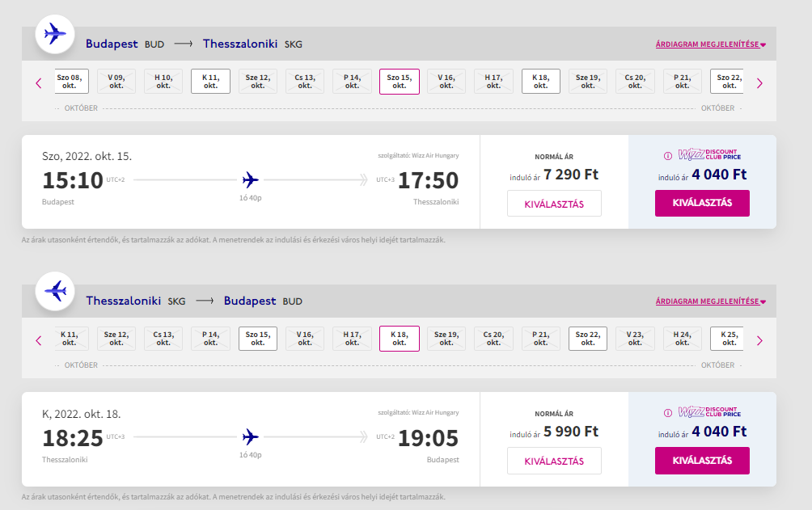Show next outbound dates with right arrow

pyautogui.click(x=759, y=82)
